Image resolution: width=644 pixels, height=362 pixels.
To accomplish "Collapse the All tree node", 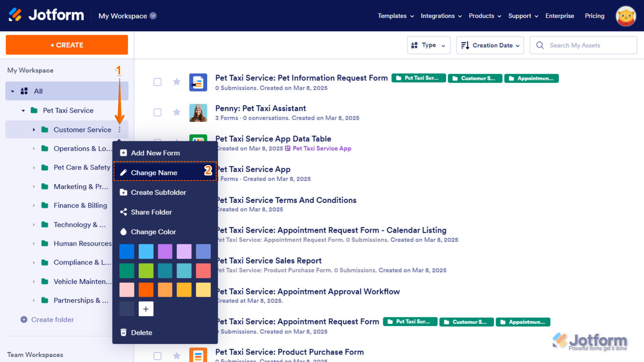I will click(12, 91).
